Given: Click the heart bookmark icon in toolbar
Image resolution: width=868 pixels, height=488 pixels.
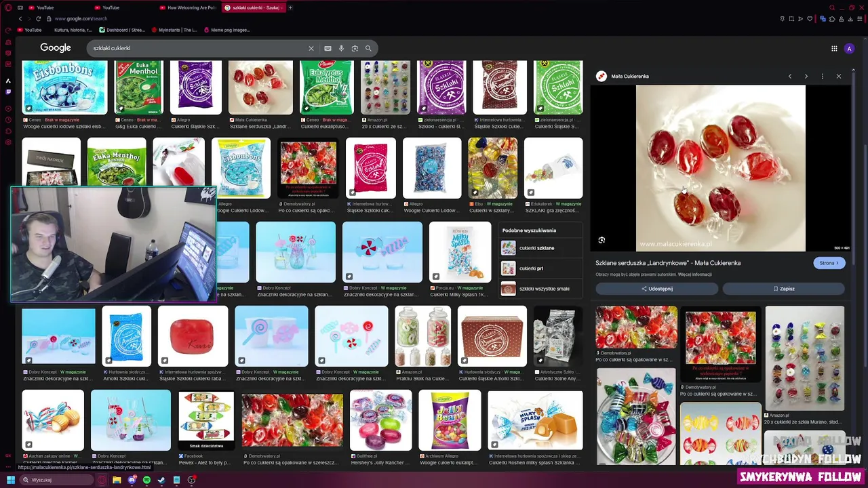Looking at the screenshot, I should pyautogui.click(x=810, y=18).
